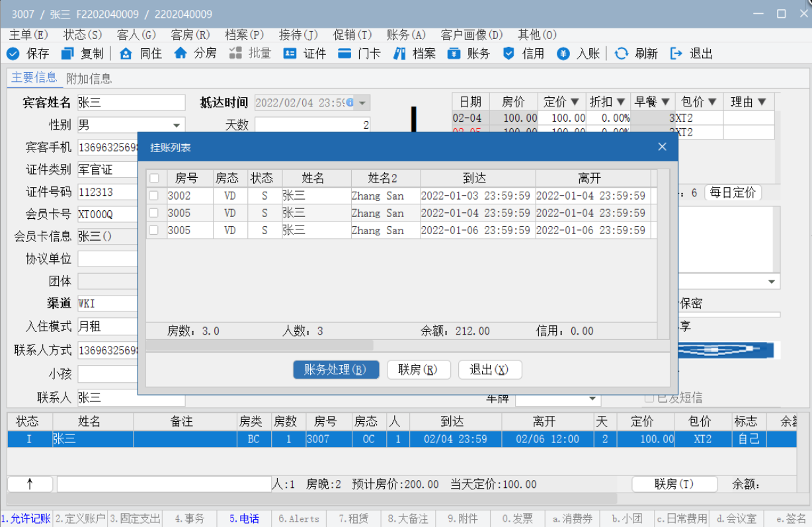Open the 客户画像(D) menu
812x527 pixels.
click(x=472, y=35)
